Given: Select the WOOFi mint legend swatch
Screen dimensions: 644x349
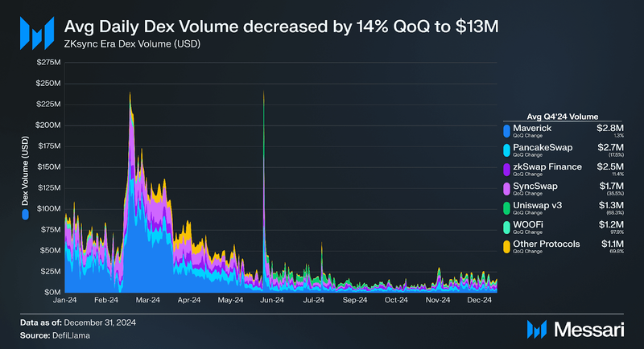Looking at the screenshot, I should coord(507,228).
